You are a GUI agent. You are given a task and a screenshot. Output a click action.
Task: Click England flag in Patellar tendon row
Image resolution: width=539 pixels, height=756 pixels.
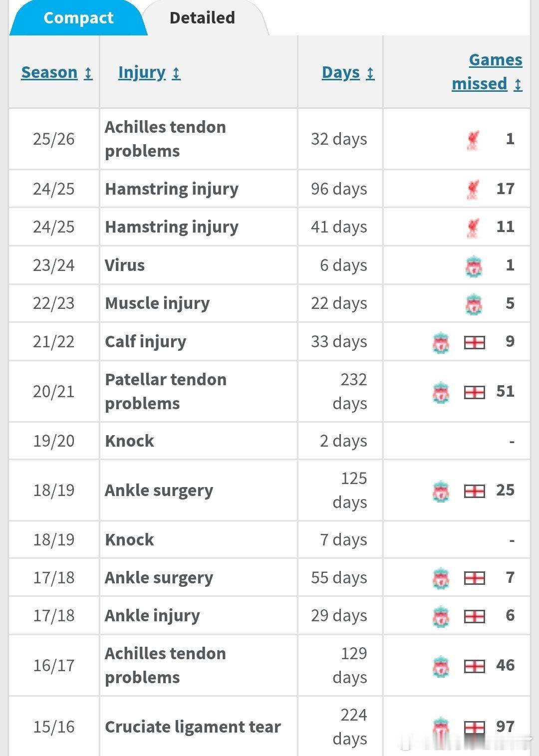475,392
